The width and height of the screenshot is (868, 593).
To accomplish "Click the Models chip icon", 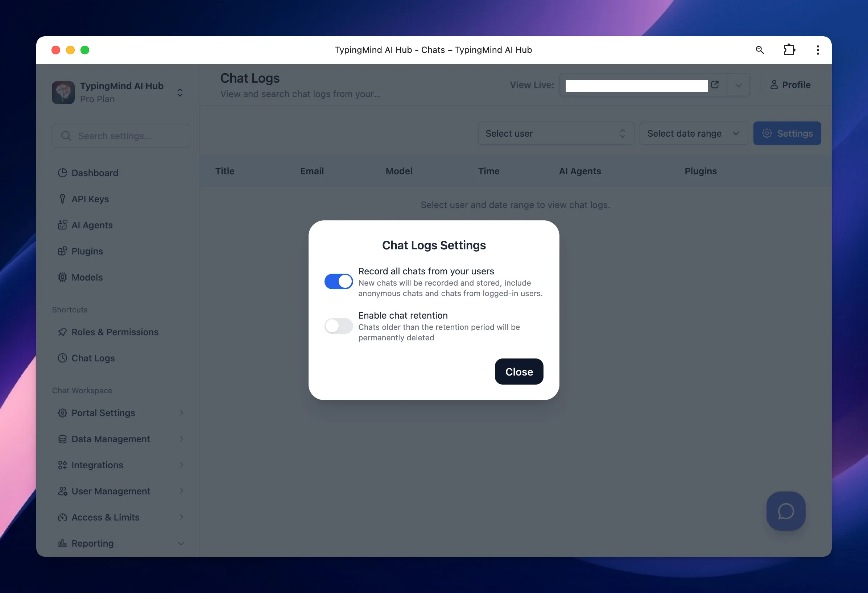I will click(62, 277).
